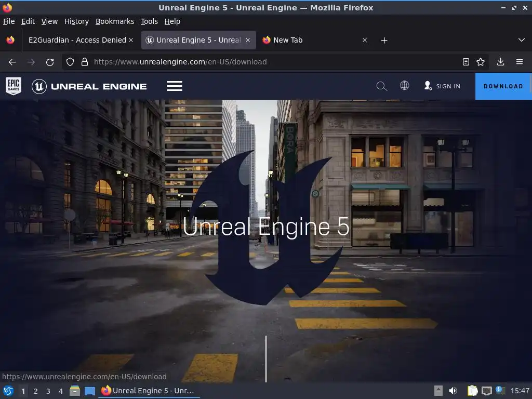Close the E2Guardian tab

pyautogui.click(x=131, y=40)
